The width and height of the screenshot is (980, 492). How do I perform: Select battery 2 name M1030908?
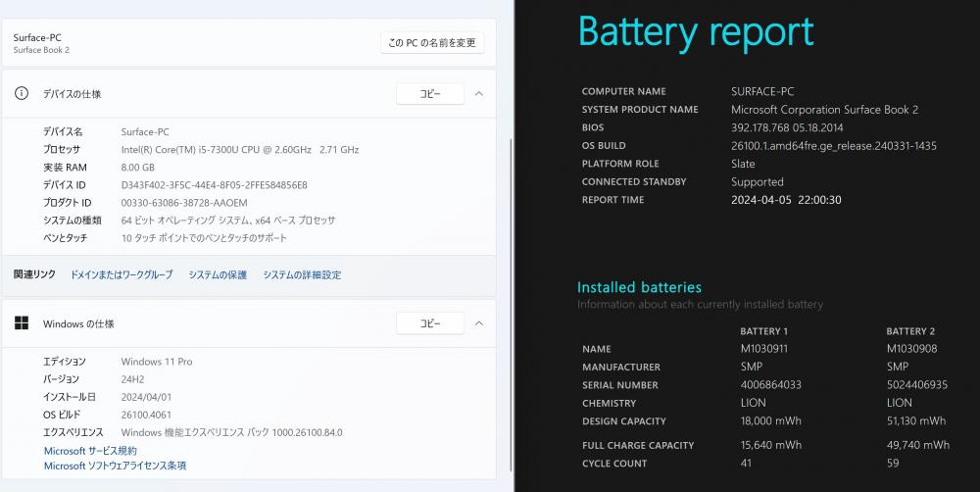911,349
